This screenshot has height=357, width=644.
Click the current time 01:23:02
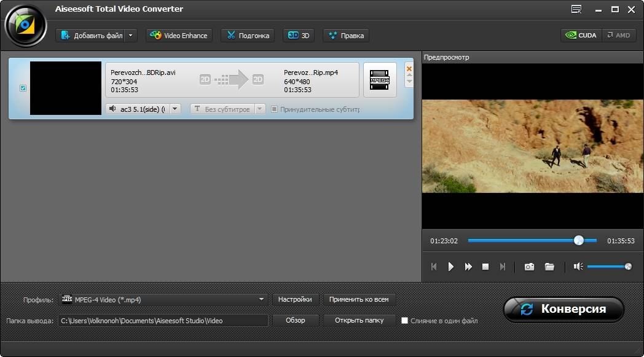tap(444, 241)
